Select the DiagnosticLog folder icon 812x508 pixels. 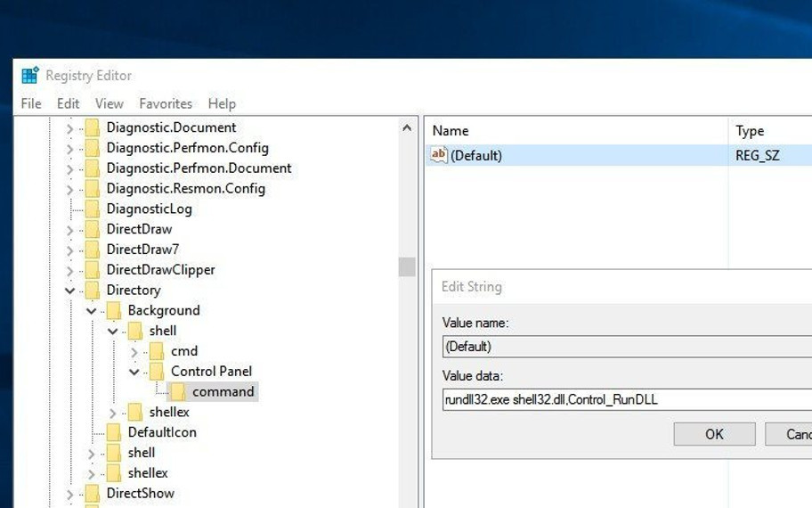pos(93,209)
